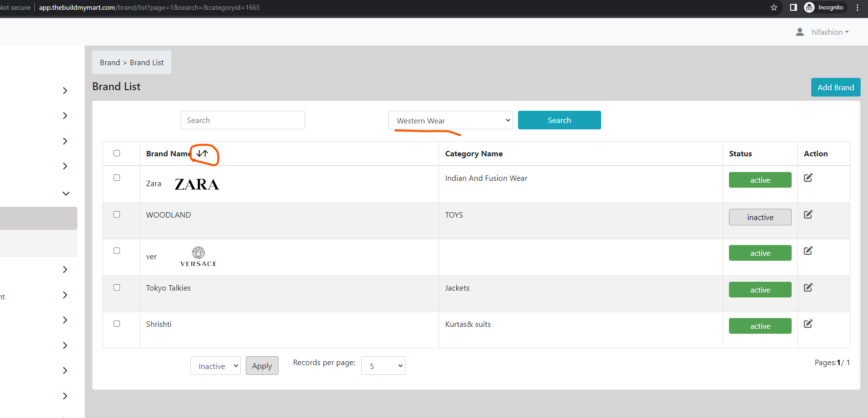The width and height of the screenshot is (868, 418).
Task: Edit the ver Versace brand row
Action: pyautogui.click(x=808, y=251)
